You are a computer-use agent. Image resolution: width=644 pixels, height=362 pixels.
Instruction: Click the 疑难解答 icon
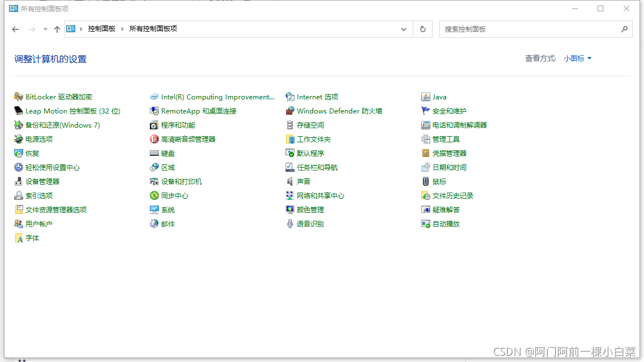[426, 210]
